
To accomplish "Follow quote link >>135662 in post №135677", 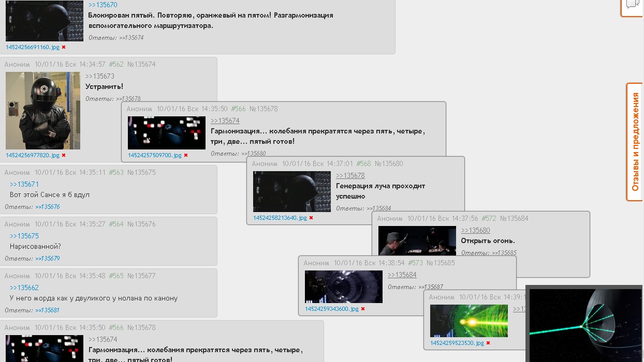I will coord(24,288).
